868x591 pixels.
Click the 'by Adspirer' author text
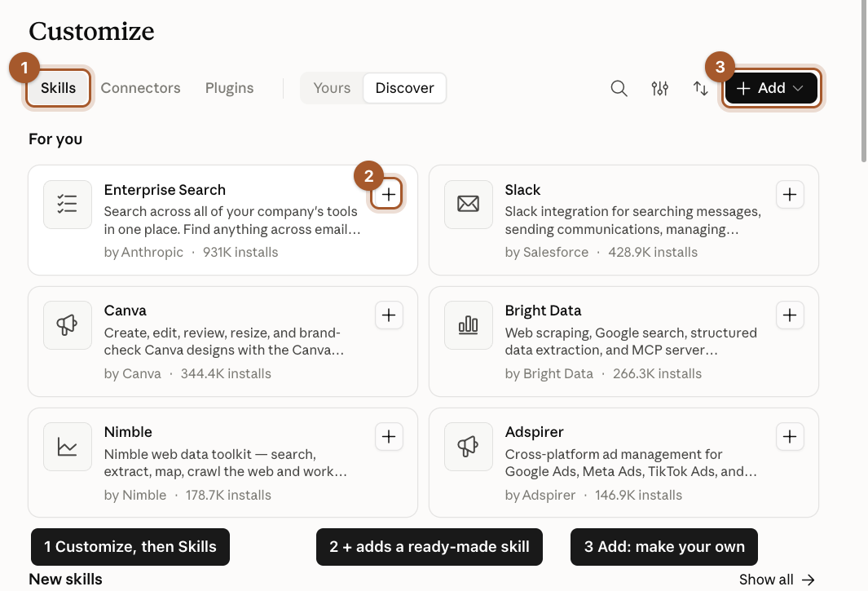coord(540,495)
